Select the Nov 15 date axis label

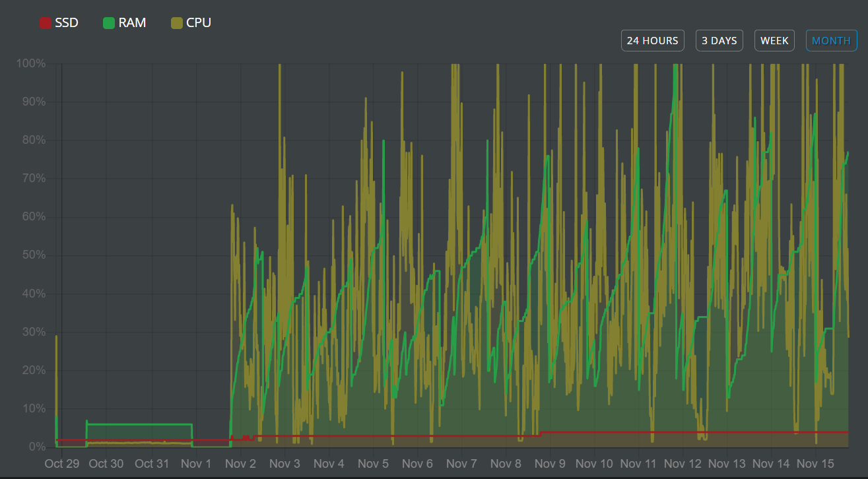(815, 464)
